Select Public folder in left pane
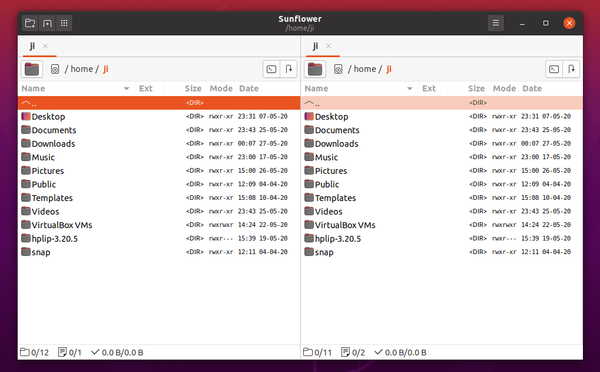Screen dimensions: 600x372 coord(159,184)
